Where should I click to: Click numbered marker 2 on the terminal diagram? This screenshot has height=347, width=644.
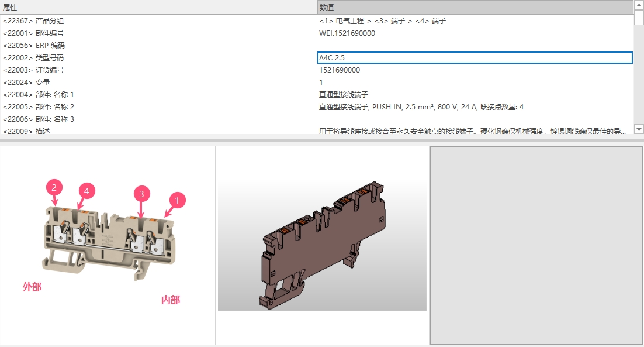pyautogui.click(x=54, y=187)
